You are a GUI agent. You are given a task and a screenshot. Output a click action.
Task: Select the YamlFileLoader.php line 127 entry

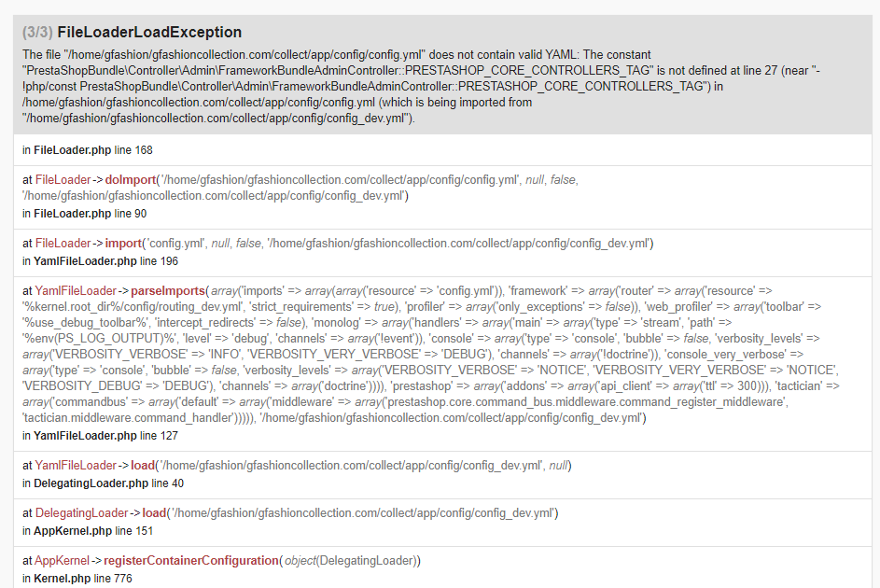pyautogui.click(x=101, y=435)
